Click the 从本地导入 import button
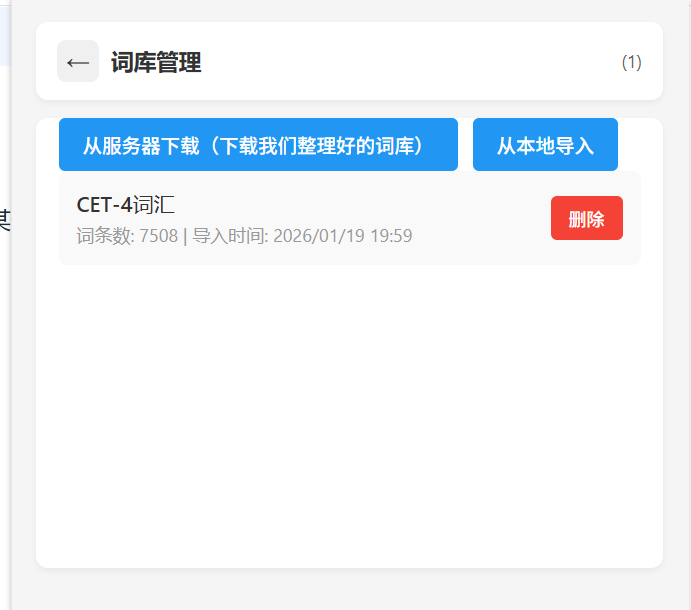The height and width of the screenshot is (610, 691). click(x=545, y=145)
